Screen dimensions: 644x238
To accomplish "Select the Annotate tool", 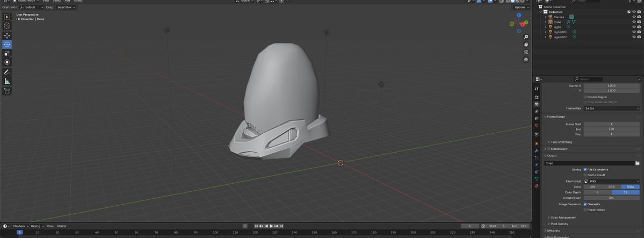I will tap(7, 73).
